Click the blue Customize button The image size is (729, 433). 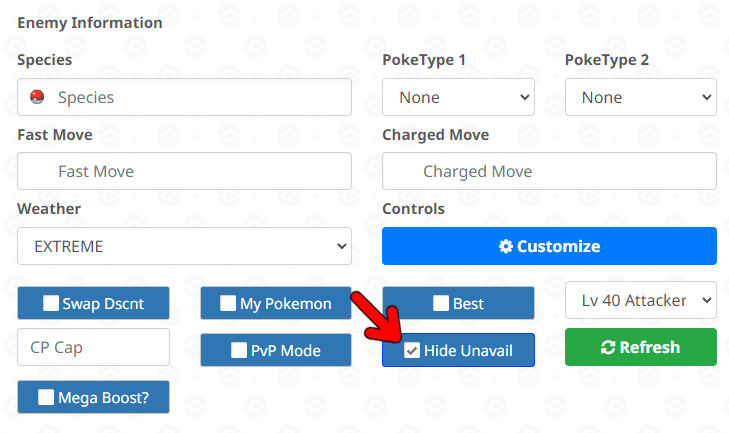pos(550,246)
